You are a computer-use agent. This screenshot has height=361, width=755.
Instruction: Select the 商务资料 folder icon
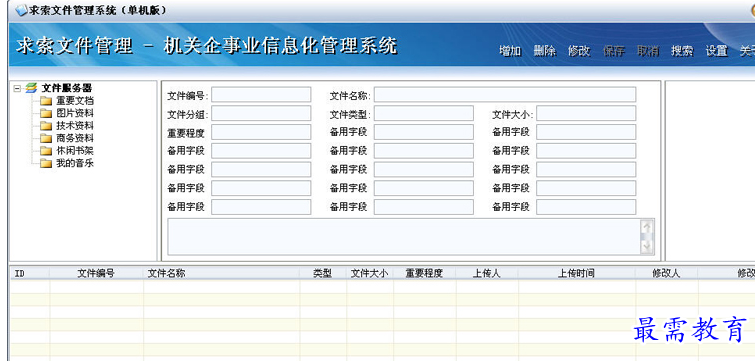coord(46,139)
